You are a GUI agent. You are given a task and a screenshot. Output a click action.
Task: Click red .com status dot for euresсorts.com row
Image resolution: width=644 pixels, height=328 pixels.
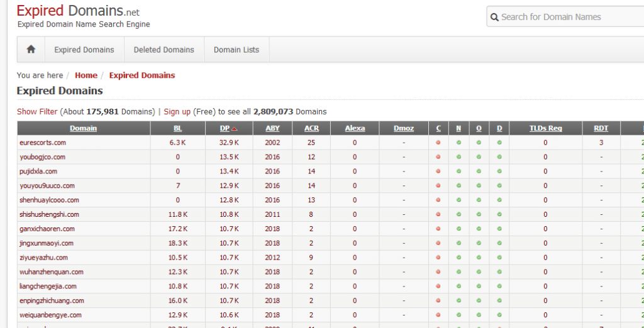coord(438,143)
